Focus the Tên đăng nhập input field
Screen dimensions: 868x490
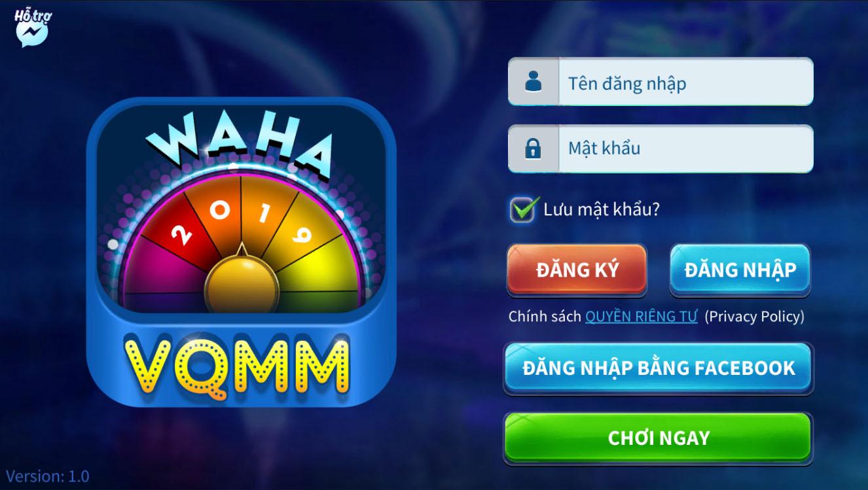(660, 82)
